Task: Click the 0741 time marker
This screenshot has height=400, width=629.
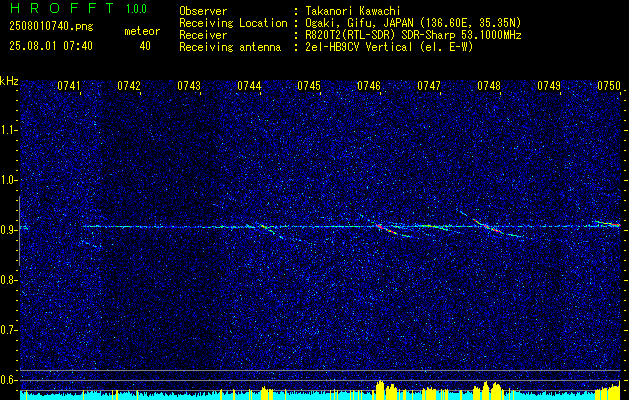Action: coord(69,86)
